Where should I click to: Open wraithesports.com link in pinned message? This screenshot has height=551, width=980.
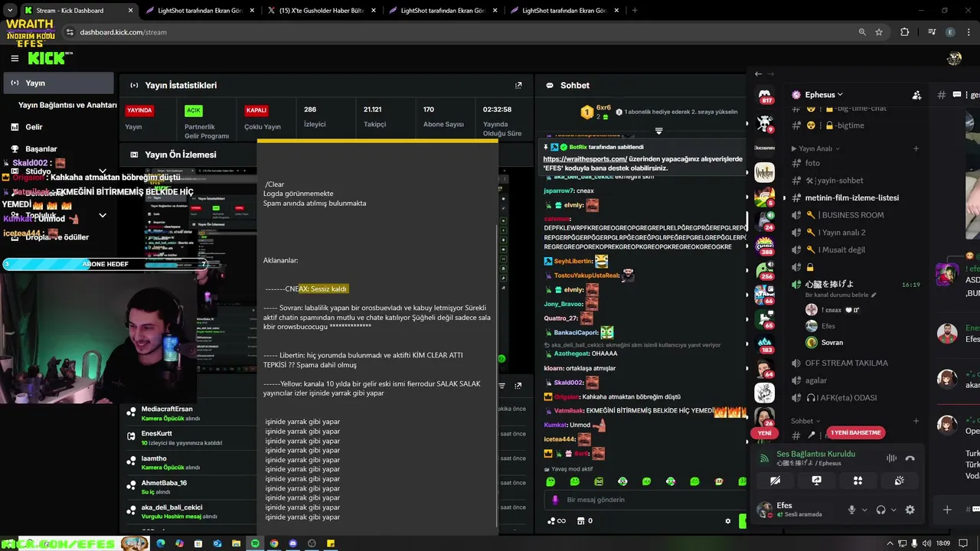point(585,159)
